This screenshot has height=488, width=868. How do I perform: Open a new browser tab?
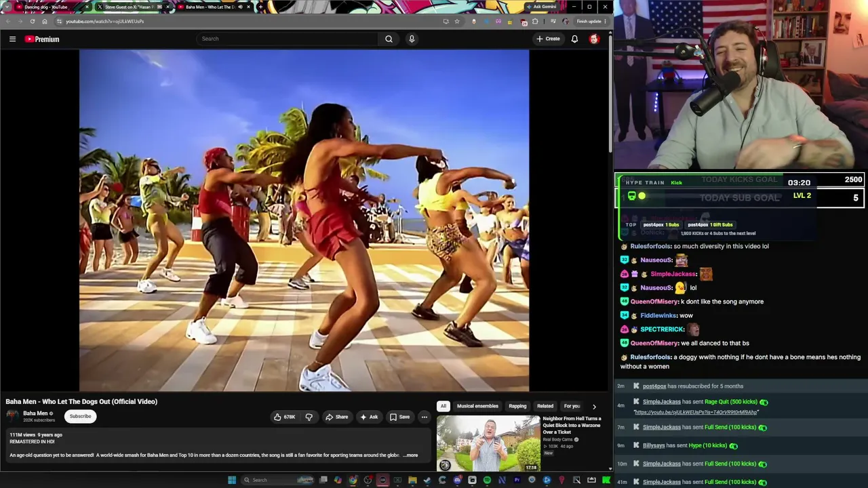click(x=260, y=7)
